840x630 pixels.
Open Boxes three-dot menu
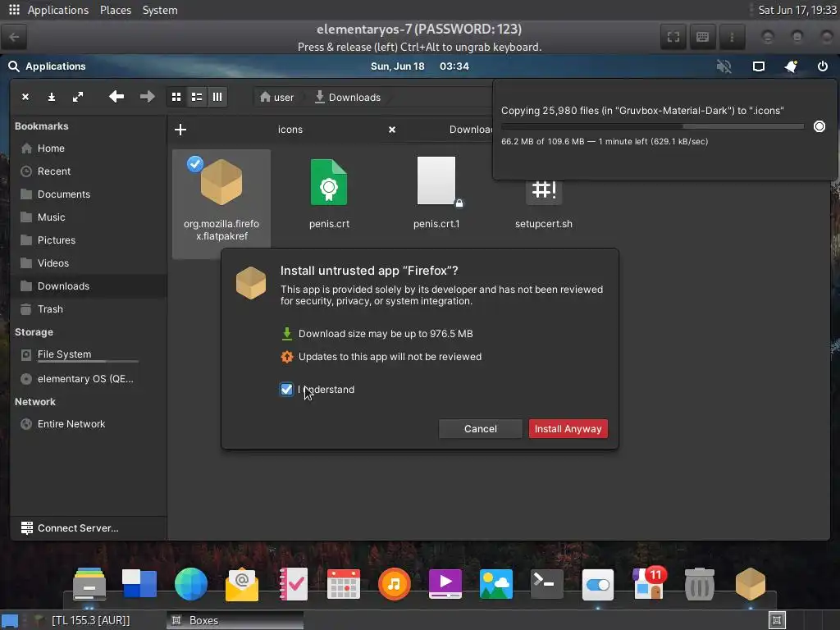pos(731,37)
